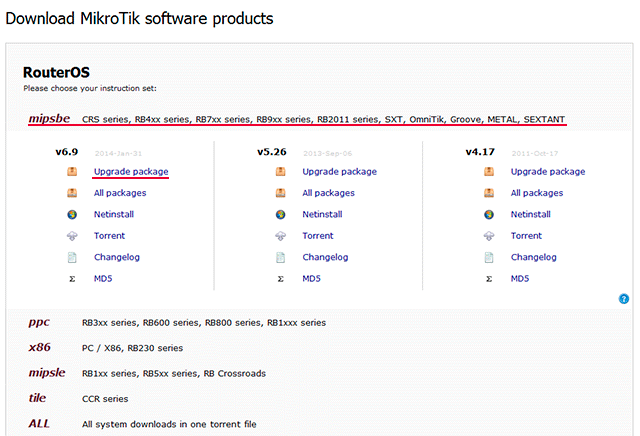This screenshot has width=640, height=436.
Task: Expand the mipsle instruction set row
Action: (x=46, y=373)
